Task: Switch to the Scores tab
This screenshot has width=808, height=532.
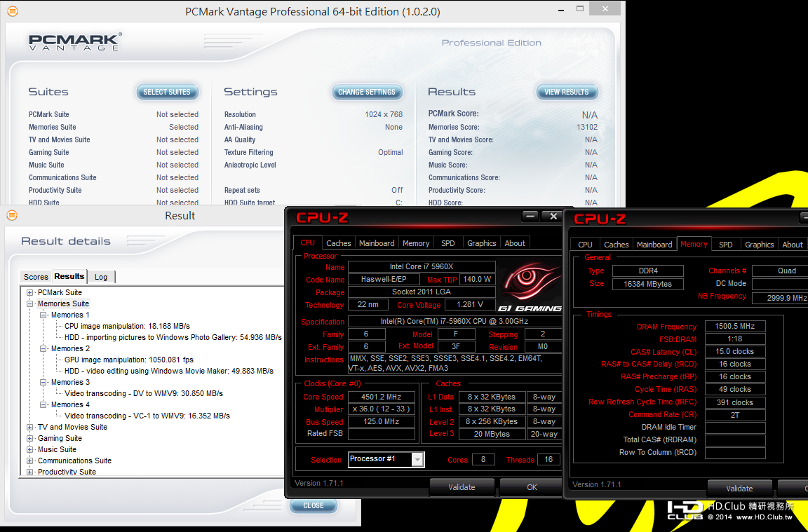Action: click(x=36, y=277)
